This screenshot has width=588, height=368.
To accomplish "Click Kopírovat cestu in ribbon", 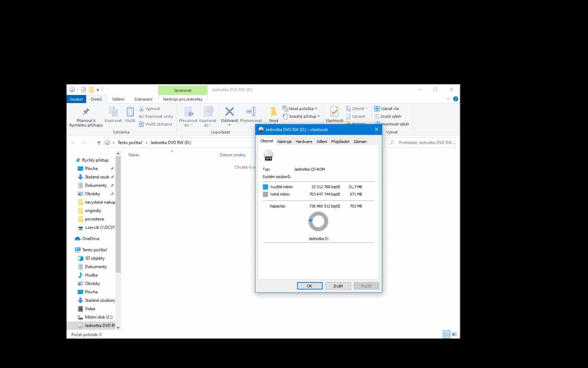I will 156,116.
